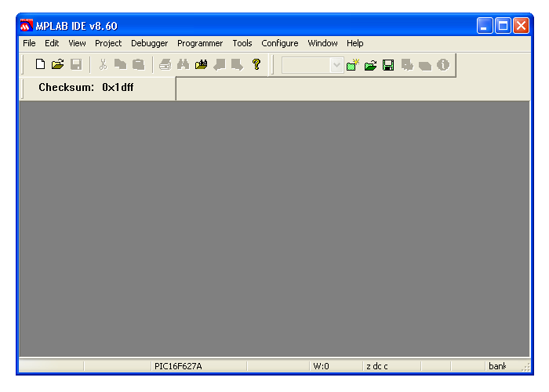
Task: Open a project using project toolbar folder
Action: [x=370, y=65]
